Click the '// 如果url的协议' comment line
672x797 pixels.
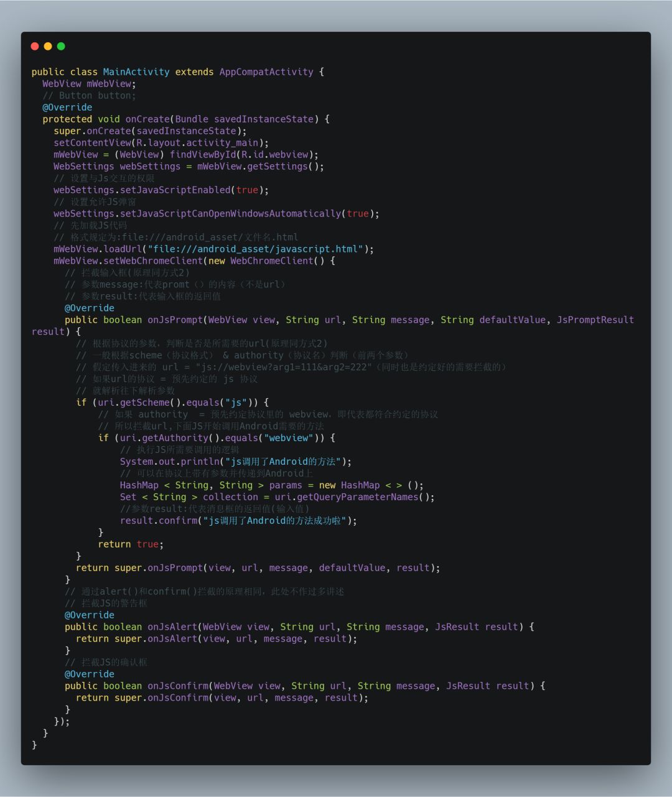click(167, 380)
